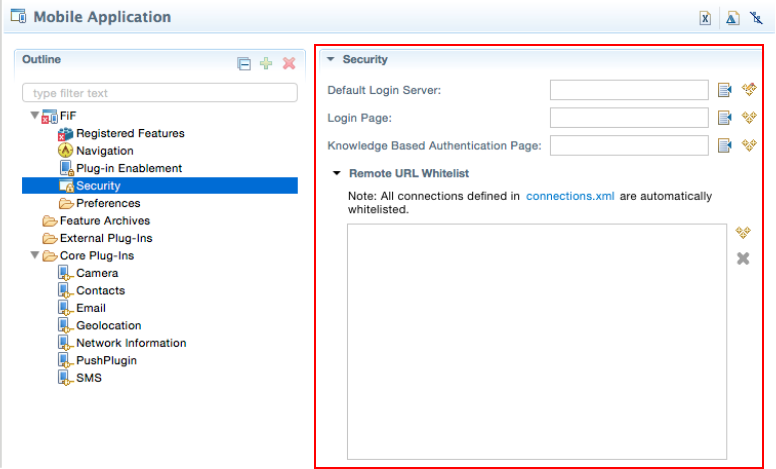Select Feature Archives tree item
The width and height of the screenshot is (776, 469).
point(105,221)
